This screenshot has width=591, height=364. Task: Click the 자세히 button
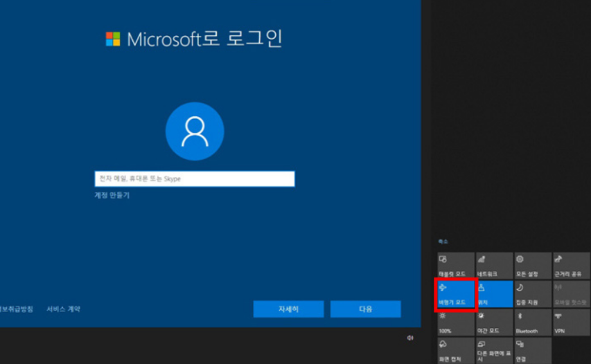(288, 309)
